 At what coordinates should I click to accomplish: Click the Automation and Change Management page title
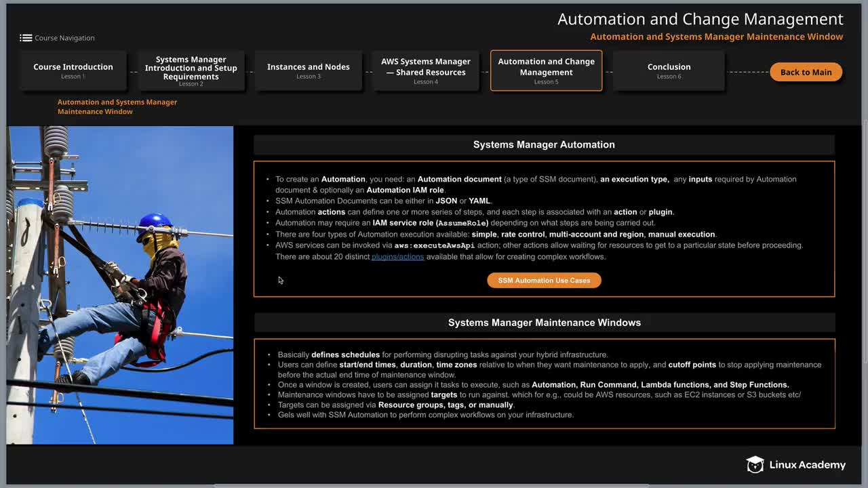point(701,19)
